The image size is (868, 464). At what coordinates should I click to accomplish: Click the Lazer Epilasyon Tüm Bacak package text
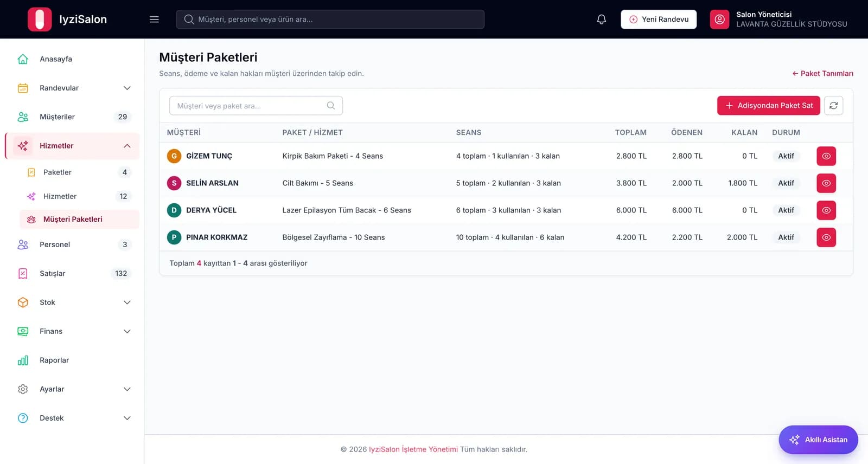pyautogui.click(x=347, y=210)
